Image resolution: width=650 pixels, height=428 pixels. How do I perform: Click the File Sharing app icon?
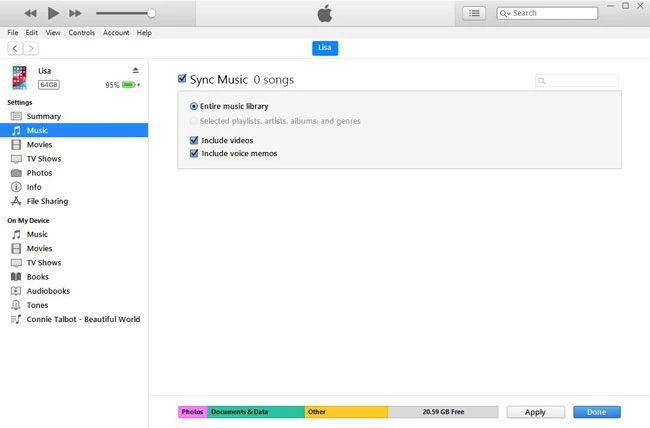coord(16,201)
